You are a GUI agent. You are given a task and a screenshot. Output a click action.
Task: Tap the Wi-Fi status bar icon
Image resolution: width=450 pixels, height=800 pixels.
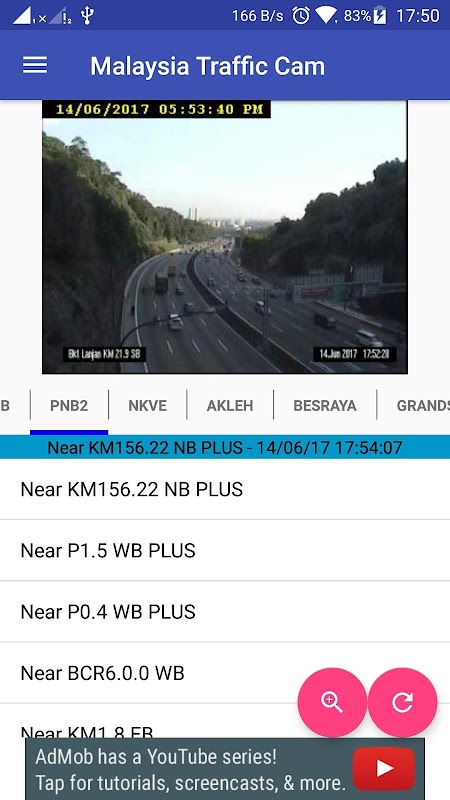pos(326,16)
